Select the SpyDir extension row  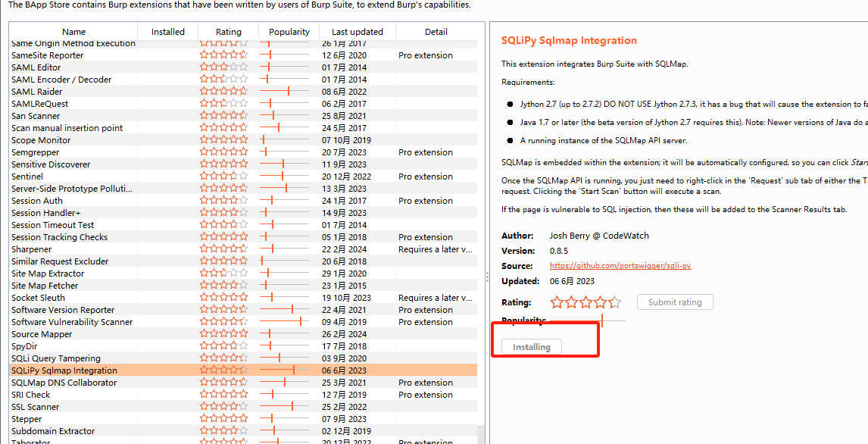tap(244, 346)
